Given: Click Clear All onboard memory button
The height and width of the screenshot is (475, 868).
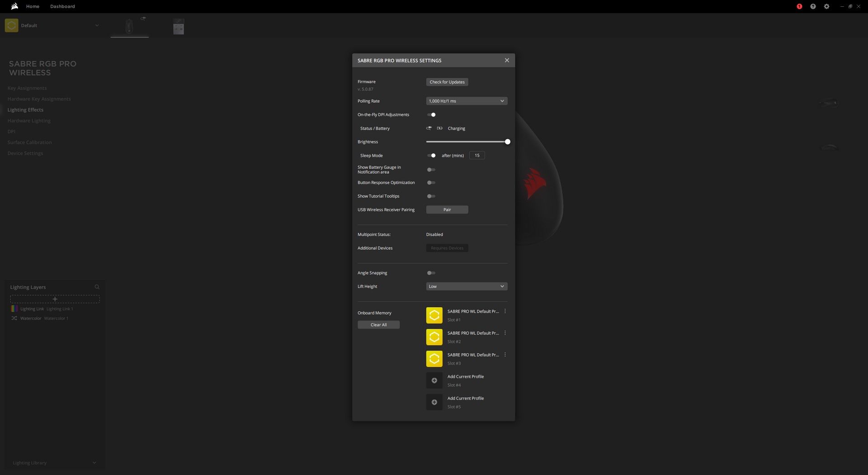Looking at the screenshot, I should [x=378, y=325].
